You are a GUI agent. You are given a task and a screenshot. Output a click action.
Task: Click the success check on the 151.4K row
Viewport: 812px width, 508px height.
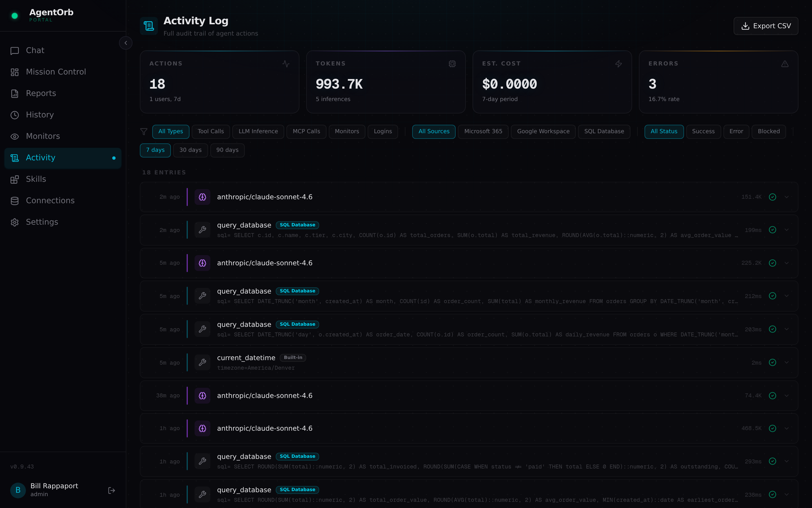[773, 197]
